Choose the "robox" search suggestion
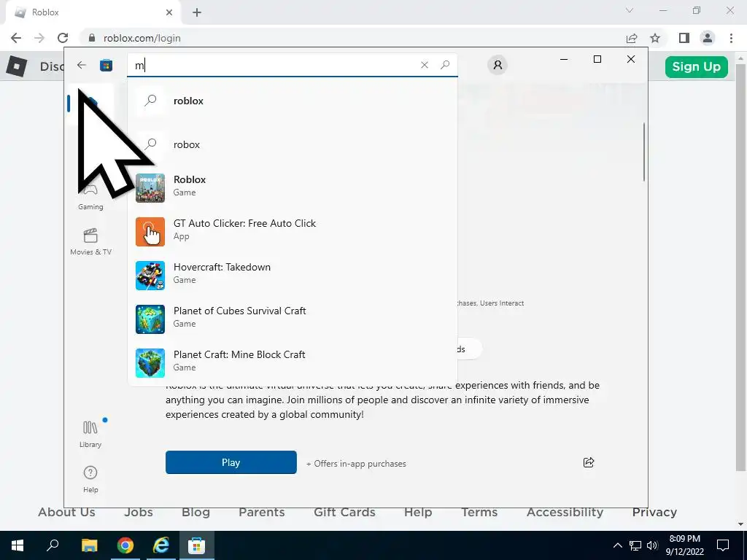 tap(293, 144)
